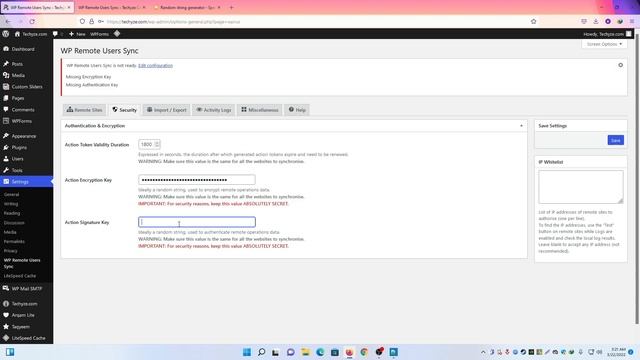Open Privacy settings submenu item
Image resolution: width=640 pixels, height=360 pixels.
coord(11,251)
